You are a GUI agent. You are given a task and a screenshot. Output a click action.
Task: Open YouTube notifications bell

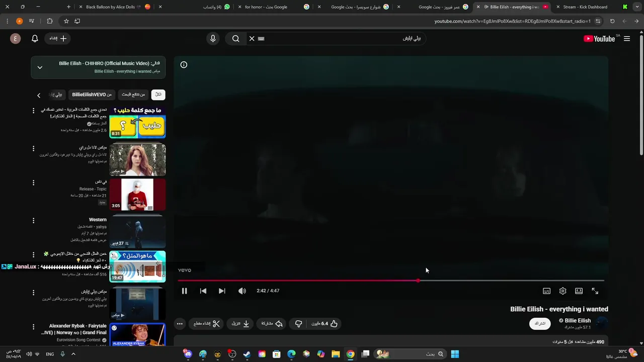pyautogui.click(x=35, y=39)
